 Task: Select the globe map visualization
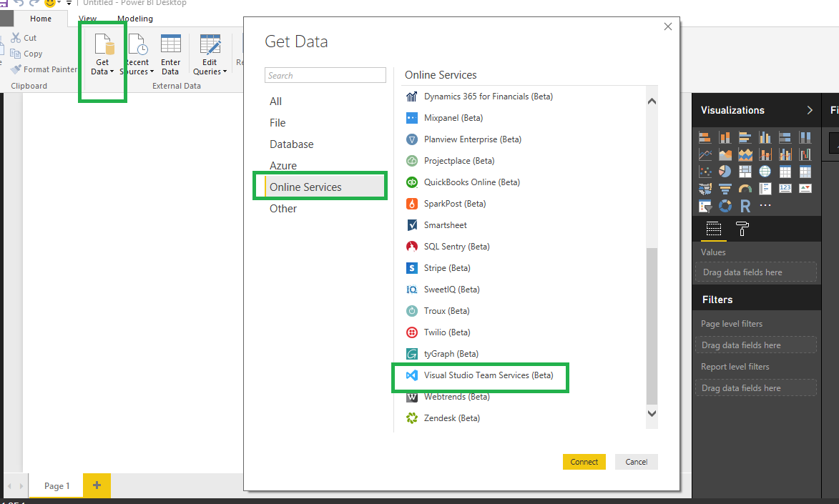[x=765, y=171]
